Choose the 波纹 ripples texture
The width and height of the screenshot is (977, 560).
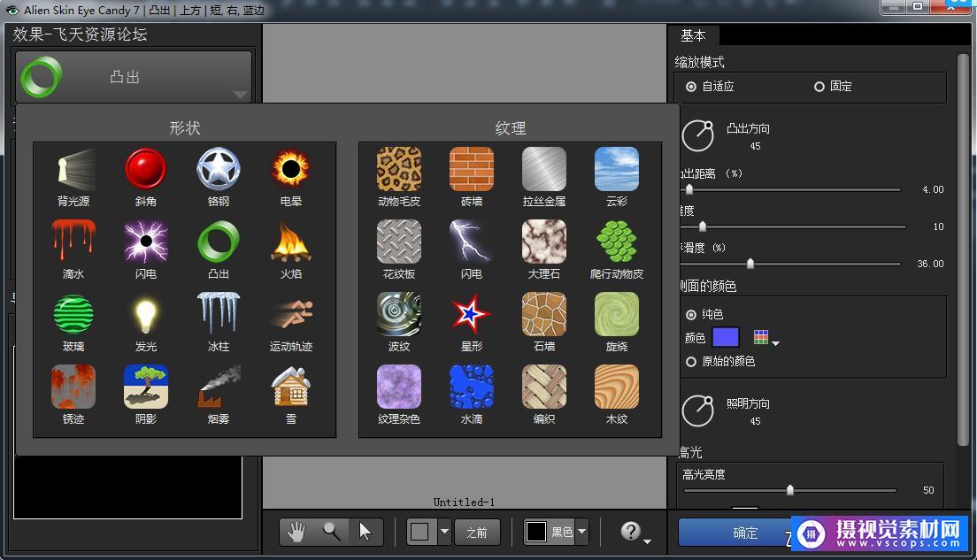tap(399, 322)
